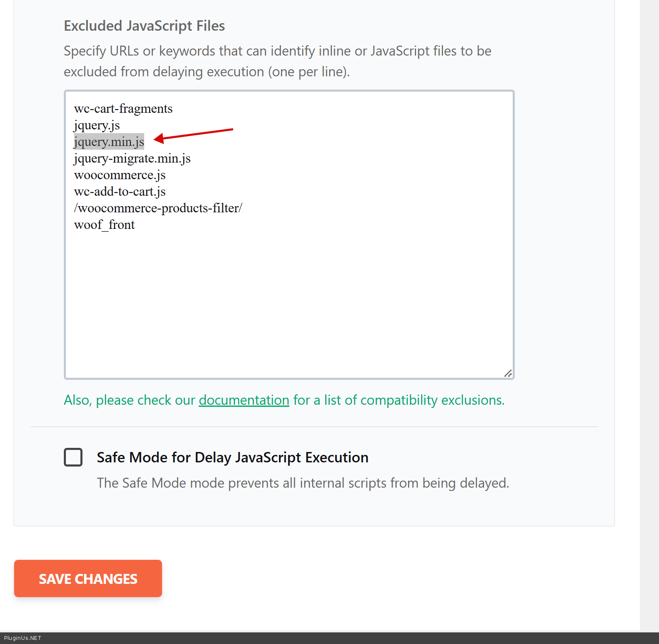
Task: Click the woocommerce.js line
Action: pos(120,175)
